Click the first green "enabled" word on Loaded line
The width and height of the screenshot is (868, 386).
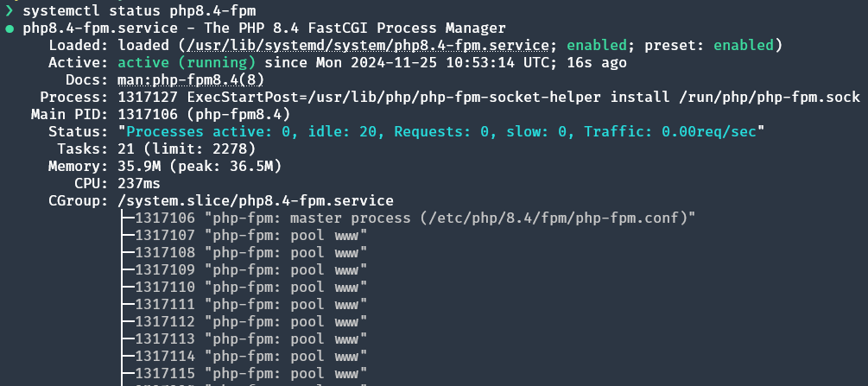tap(597, 46)
